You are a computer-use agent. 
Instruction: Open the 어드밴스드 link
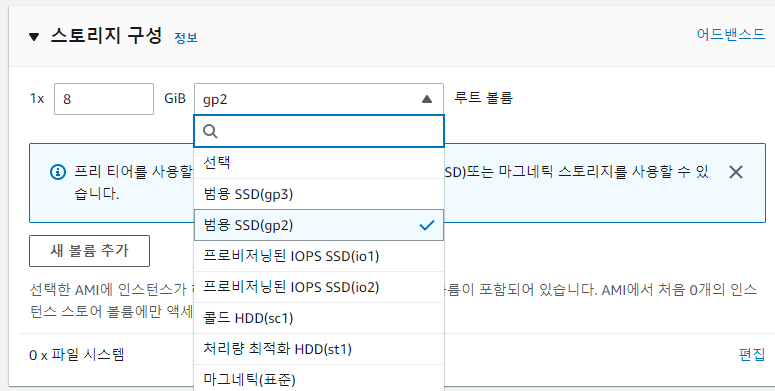pos(731,34)
